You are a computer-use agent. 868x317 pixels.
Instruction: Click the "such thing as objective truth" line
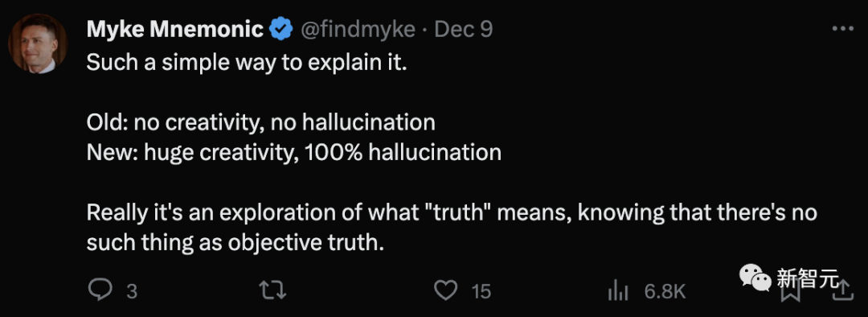235,243
